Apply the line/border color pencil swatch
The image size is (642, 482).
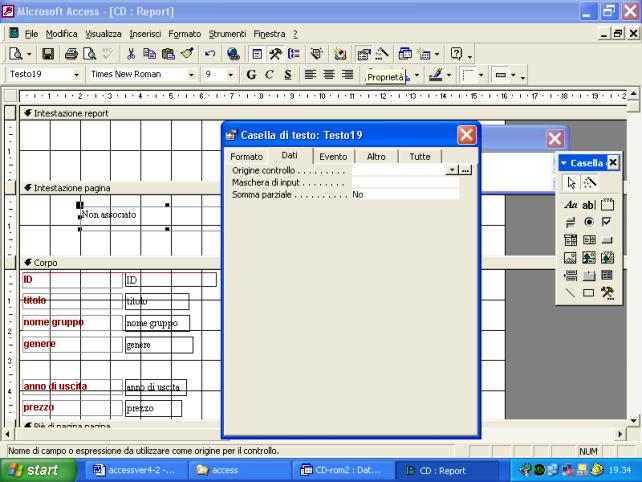point(436,75)
